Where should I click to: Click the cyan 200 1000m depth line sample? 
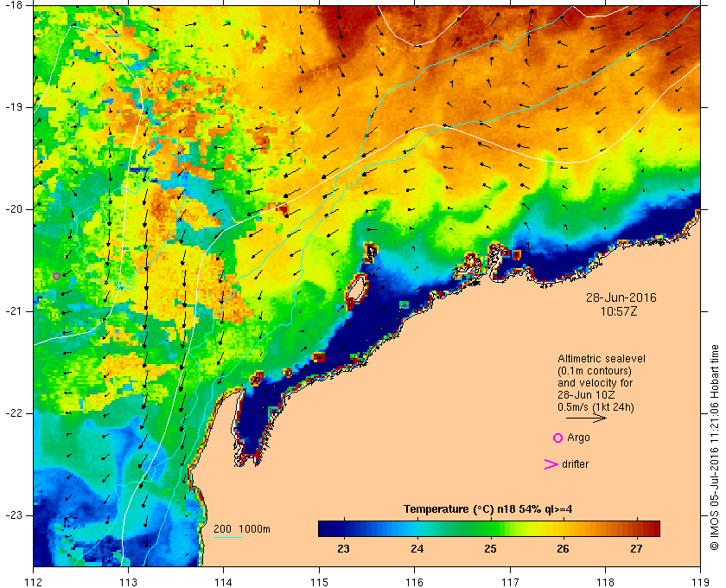point(228,538)
